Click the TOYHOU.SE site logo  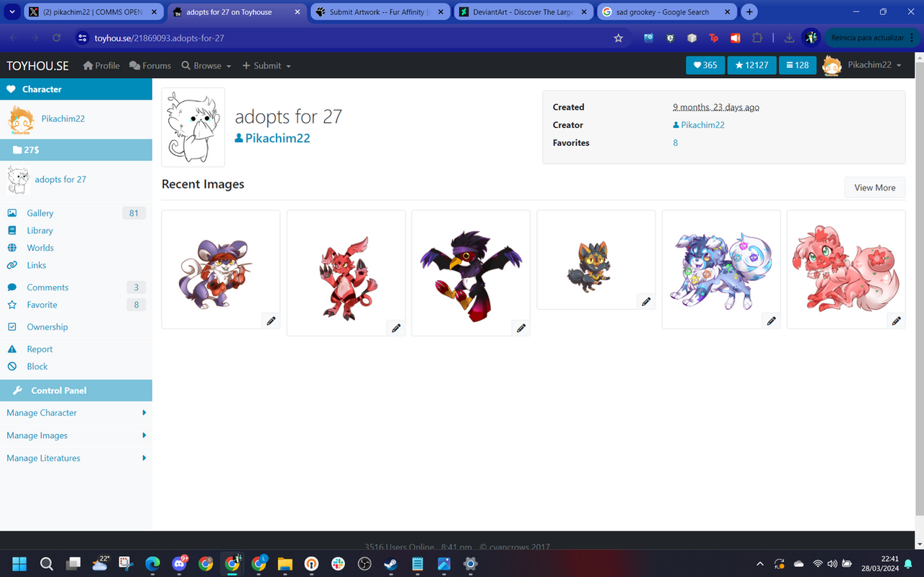point(38,65)
